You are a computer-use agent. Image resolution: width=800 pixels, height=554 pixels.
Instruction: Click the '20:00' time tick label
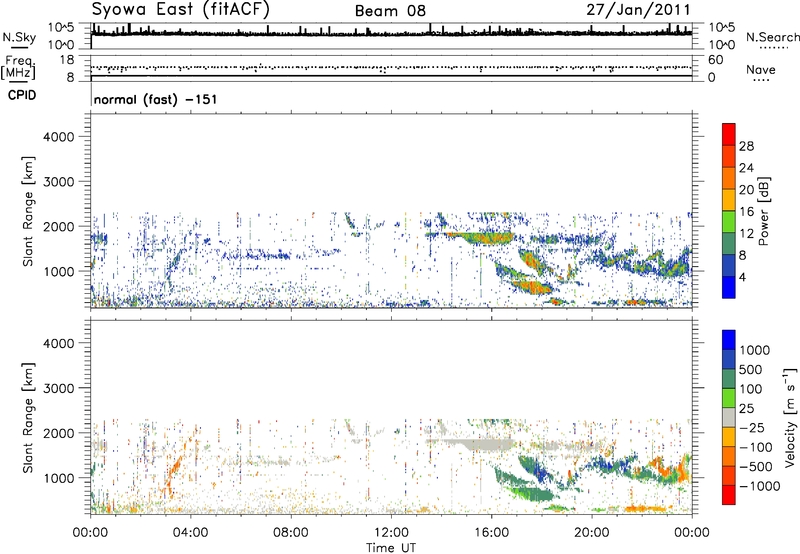592,533
